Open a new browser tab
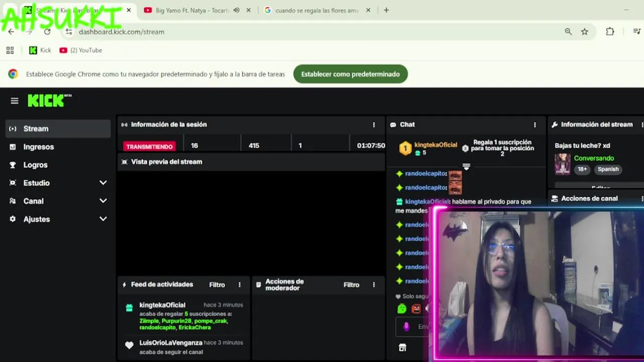The width and height of the screenshot is (644, 362). [x=386, y=10]
